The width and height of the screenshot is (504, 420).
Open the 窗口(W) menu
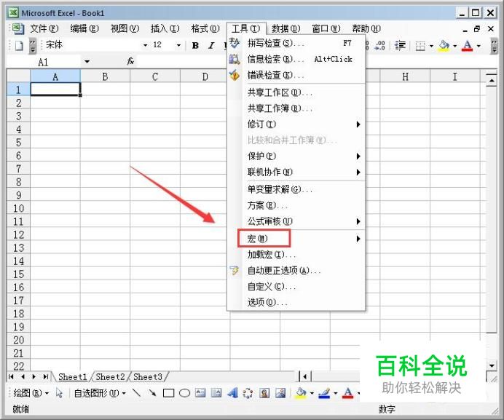tap(326, 28)
